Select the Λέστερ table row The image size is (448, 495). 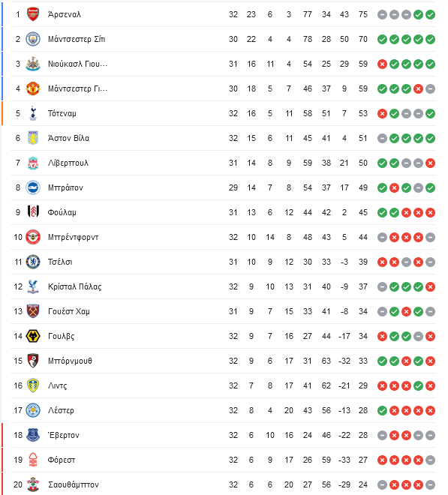click(x=223, y=410)
